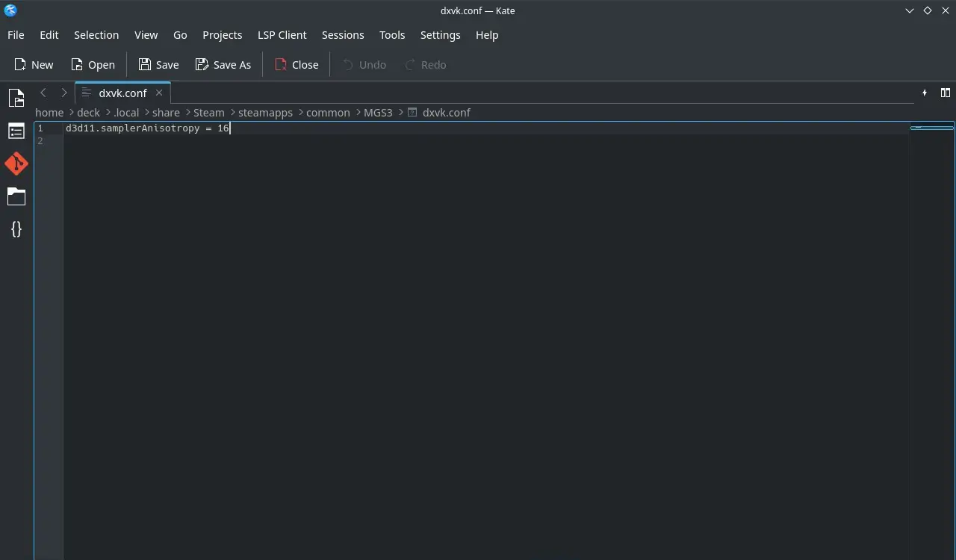The width and height of the screenshot is (956, 560).
Task: Click the Redo toolbar button
Action: pos(426,65)
